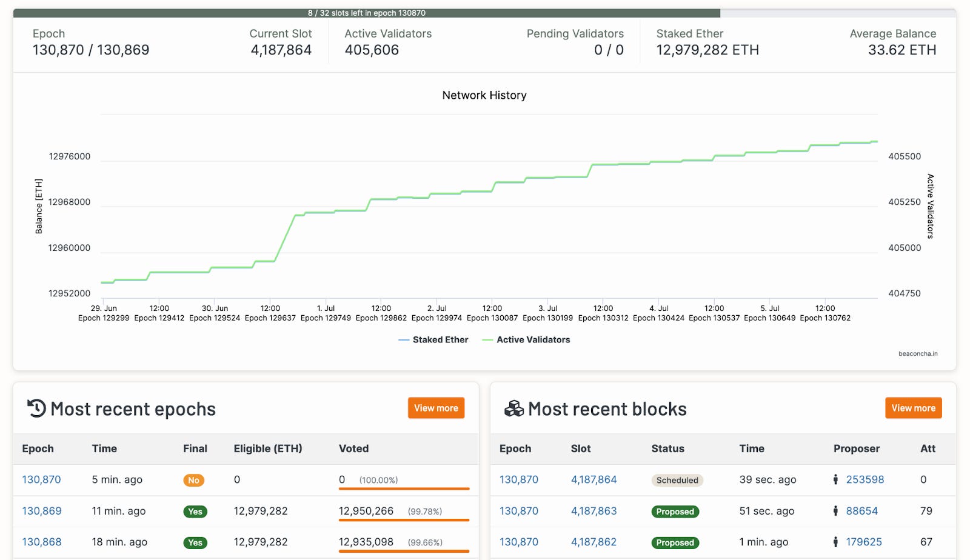Image resolution: width=970 pixels, height=560 pixels.
Task: Toggle Active Validators series in chart legend
Action: point(526,340)
